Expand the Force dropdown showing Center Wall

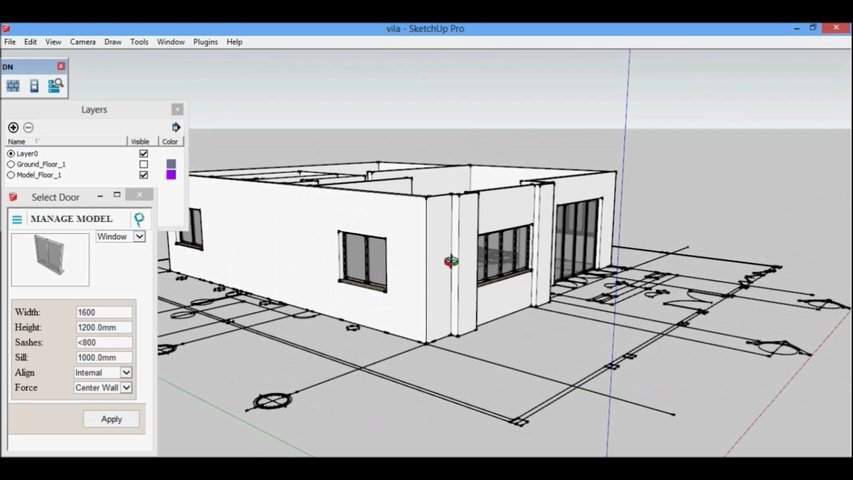coord(126,388)
